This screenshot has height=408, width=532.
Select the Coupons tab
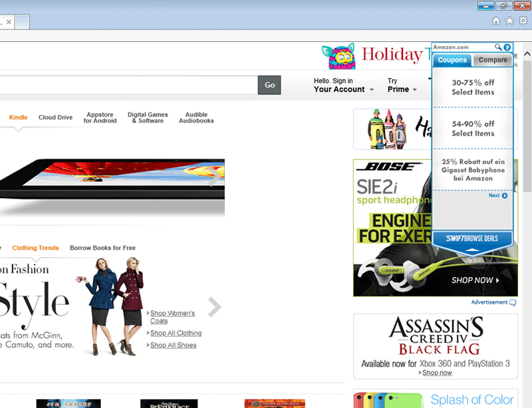tap(452, 60)
